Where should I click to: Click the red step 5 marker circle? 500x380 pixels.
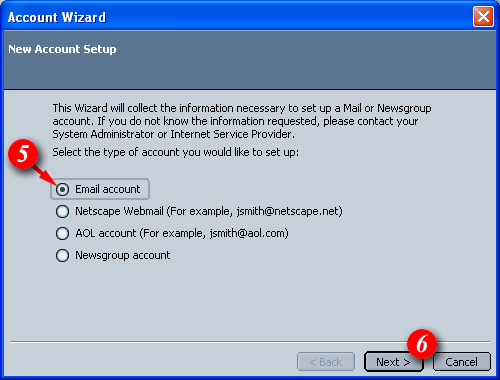click(23, 154)
